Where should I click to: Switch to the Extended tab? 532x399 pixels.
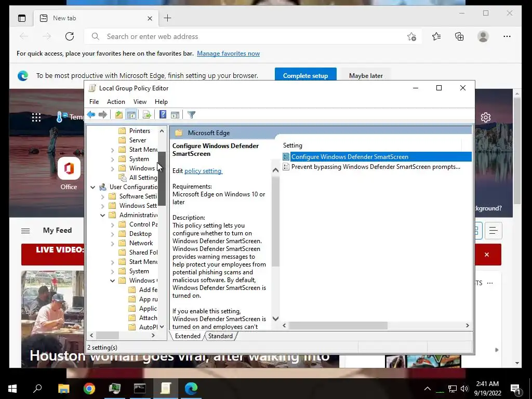click(x=188, y=336)
